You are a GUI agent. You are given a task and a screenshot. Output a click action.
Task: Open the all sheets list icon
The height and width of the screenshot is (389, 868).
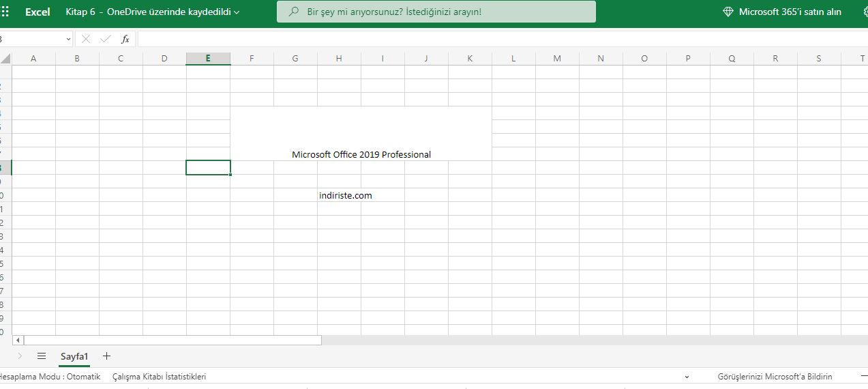pyautogui.click(x=42, y=356)
